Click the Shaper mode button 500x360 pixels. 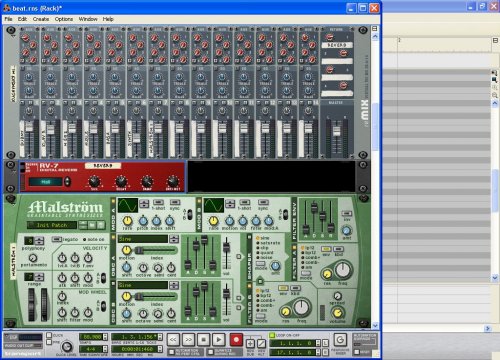click(260, 263)
